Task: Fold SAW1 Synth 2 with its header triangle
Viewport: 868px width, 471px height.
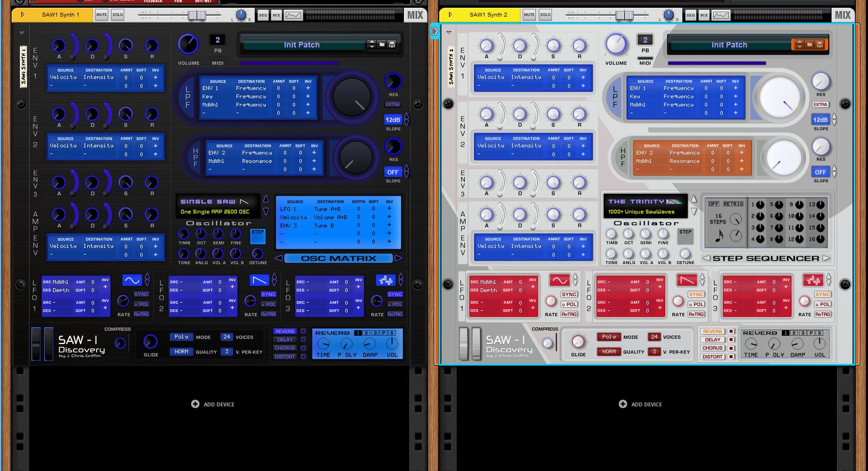Action: pos(450,15)
